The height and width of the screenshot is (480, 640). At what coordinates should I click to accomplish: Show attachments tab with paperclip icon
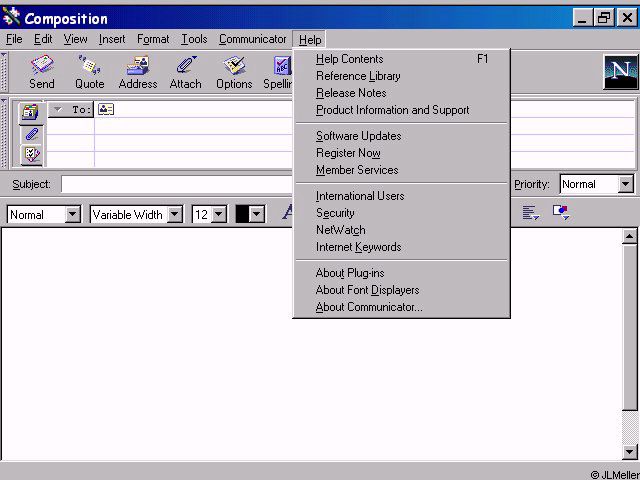[31, 134]
